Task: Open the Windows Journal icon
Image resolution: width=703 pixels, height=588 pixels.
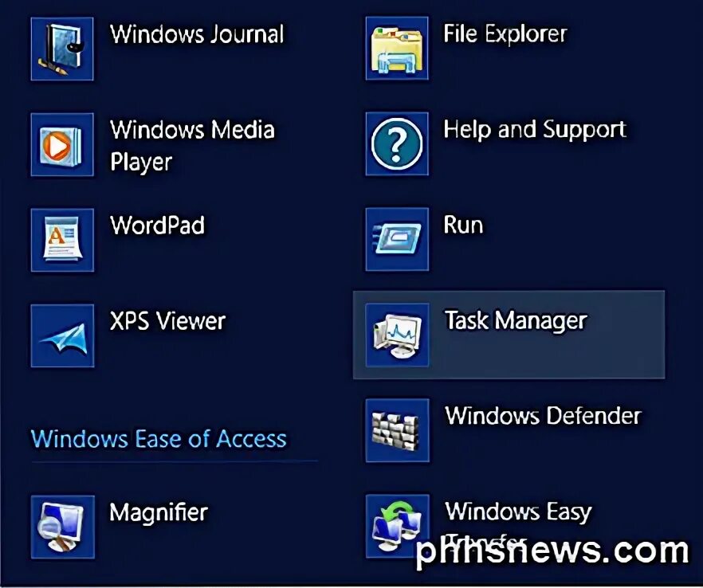Action: (x=62, y=49)
